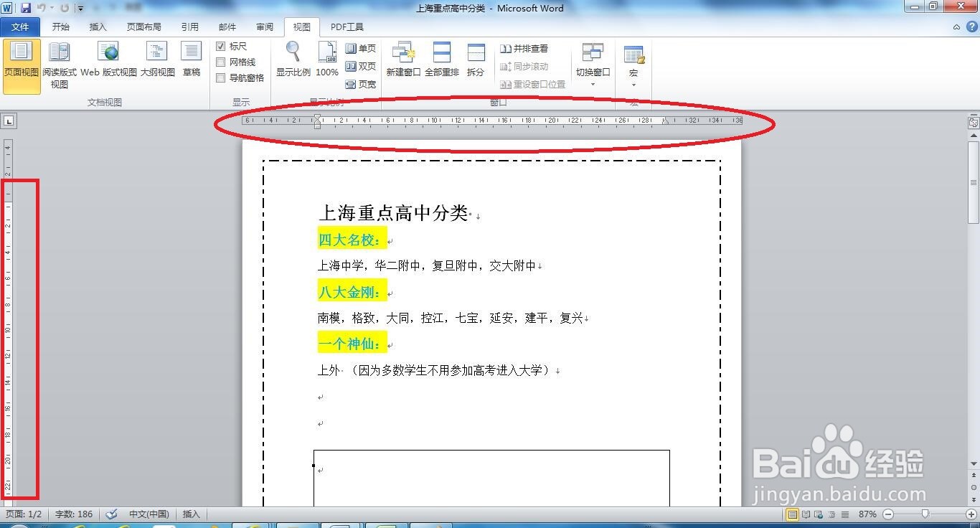Click zoom out minus button
This screenshot has width=980, height=528.
[x=888, y=514]
